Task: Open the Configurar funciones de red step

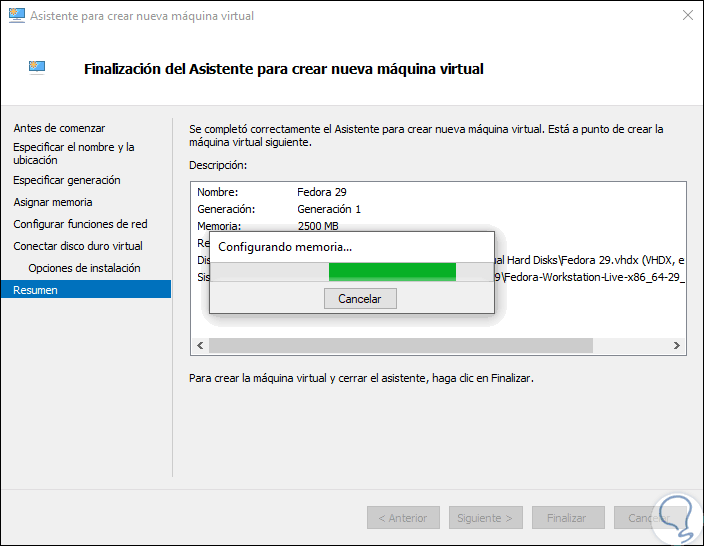Action: 80,224
